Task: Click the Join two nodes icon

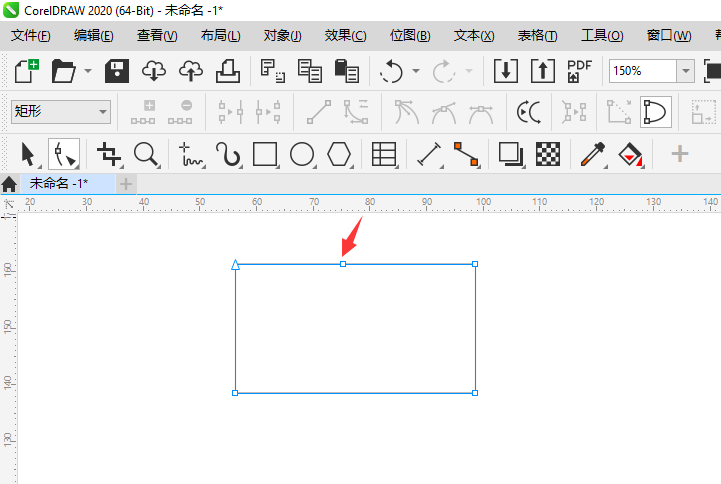Action: pyautogui.click(x=231, y=113)
